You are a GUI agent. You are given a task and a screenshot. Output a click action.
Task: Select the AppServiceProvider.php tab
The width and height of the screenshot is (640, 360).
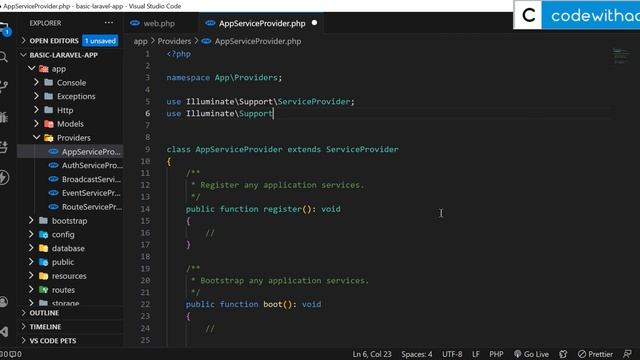tap(262, 23)
